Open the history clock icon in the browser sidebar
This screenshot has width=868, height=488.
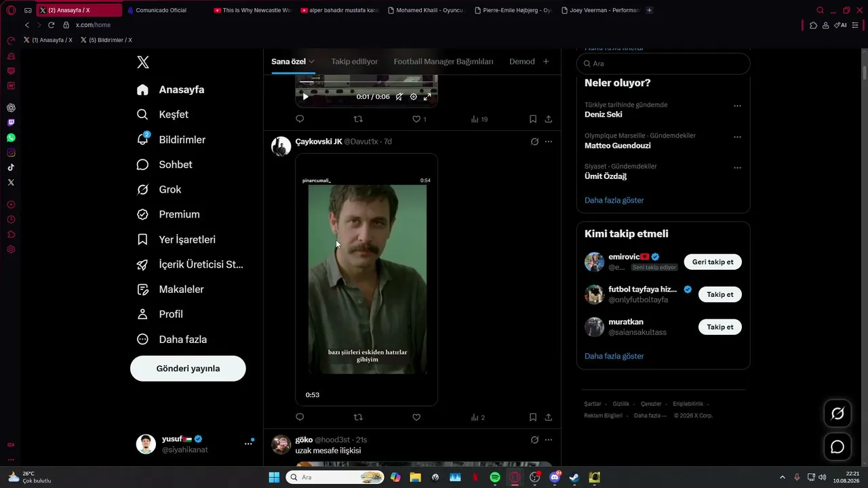(11, 220)
